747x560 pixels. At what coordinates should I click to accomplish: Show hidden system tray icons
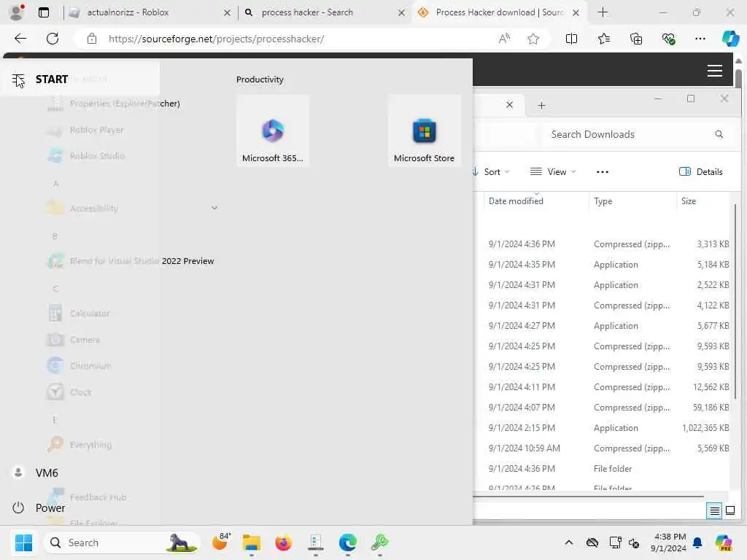coord(569,542)
